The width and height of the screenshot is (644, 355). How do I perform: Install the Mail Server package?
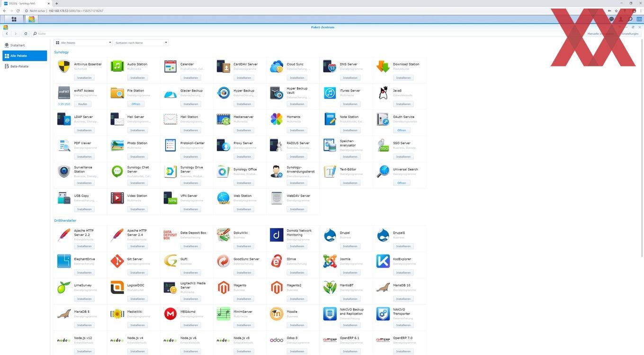(137, 130)
